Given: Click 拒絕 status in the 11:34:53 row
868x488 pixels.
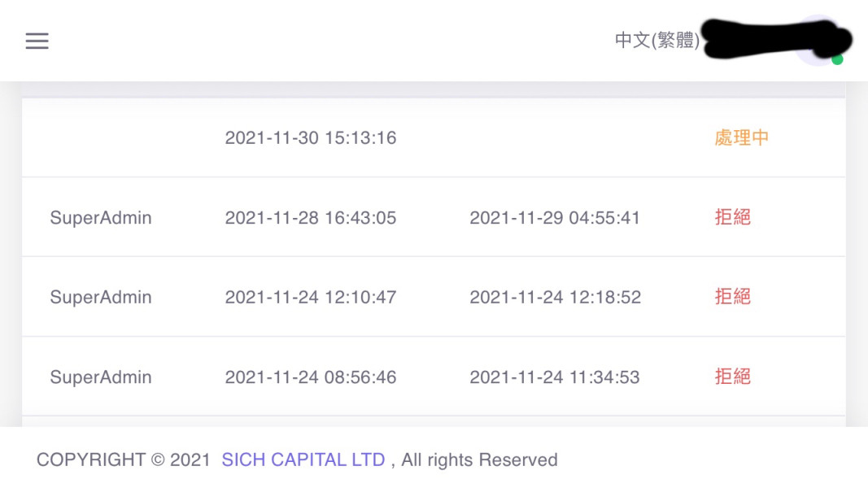Looking at the screenshot, I should (732, 377).
